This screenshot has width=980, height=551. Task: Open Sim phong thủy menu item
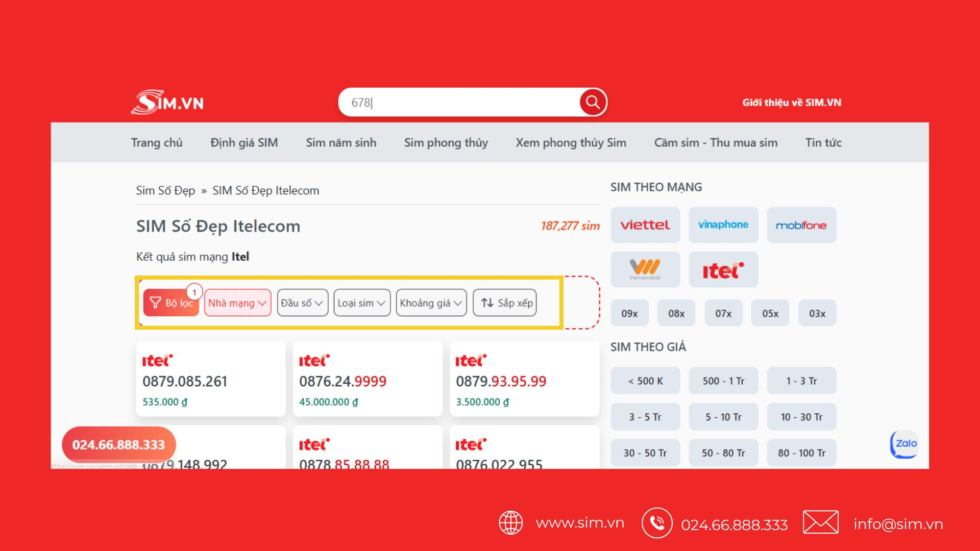click(x=446, y=143)
